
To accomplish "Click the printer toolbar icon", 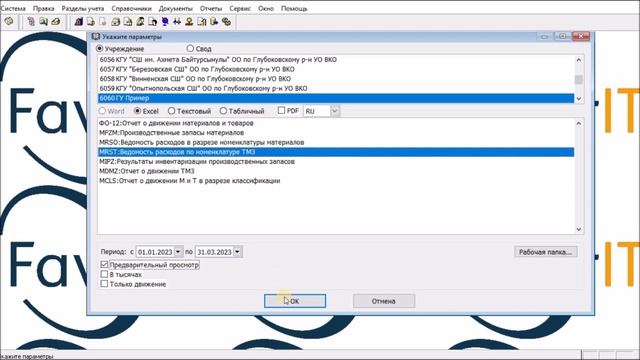I will (116, 22).
